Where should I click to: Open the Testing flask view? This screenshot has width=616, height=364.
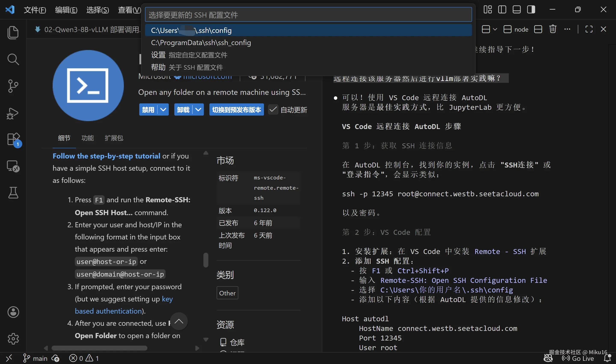pos(13,192)
